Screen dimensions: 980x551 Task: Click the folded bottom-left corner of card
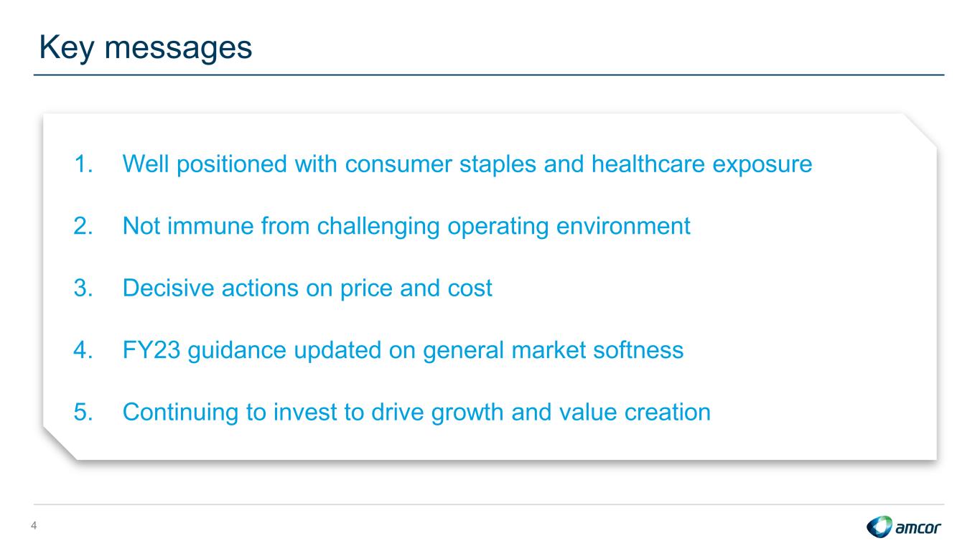point(59,443)
